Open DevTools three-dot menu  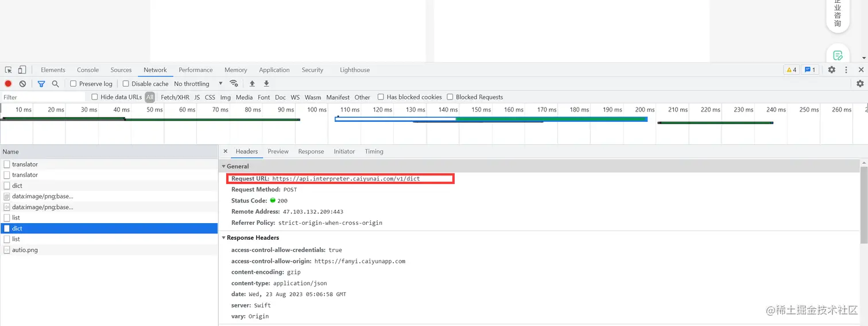tap(846, 70)
